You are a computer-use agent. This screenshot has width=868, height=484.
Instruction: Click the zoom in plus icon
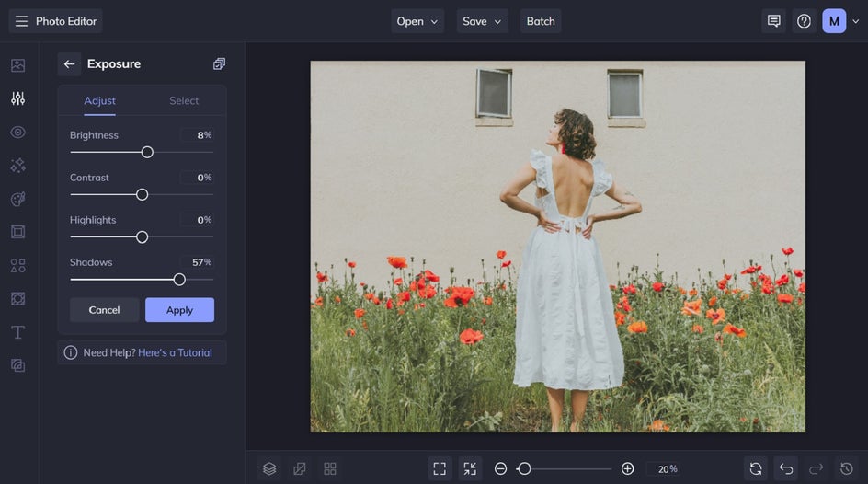pos(628,468)
